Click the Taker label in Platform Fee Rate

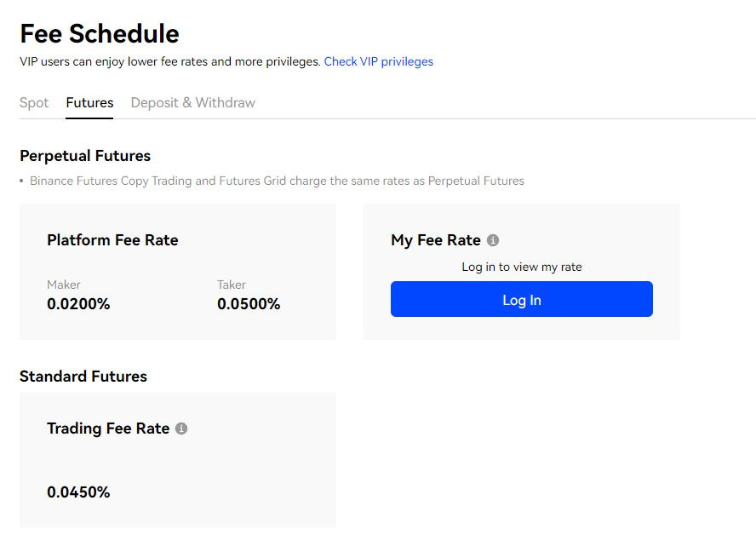pos(232,285)
